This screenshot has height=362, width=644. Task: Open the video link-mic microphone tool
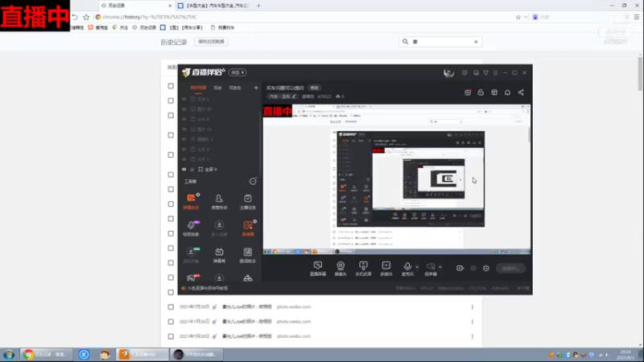tap(191, 228)
